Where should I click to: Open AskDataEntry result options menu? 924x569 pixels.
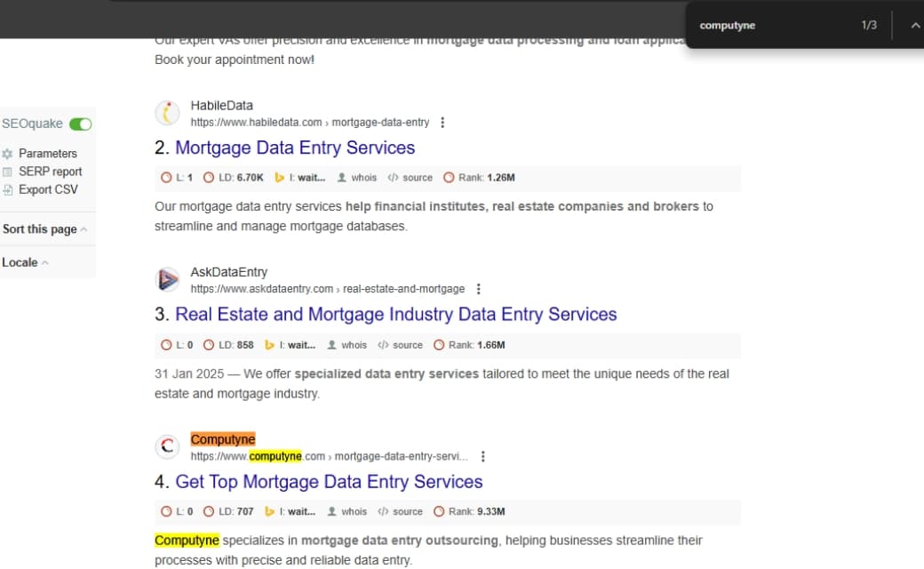(x=479, y=289)
